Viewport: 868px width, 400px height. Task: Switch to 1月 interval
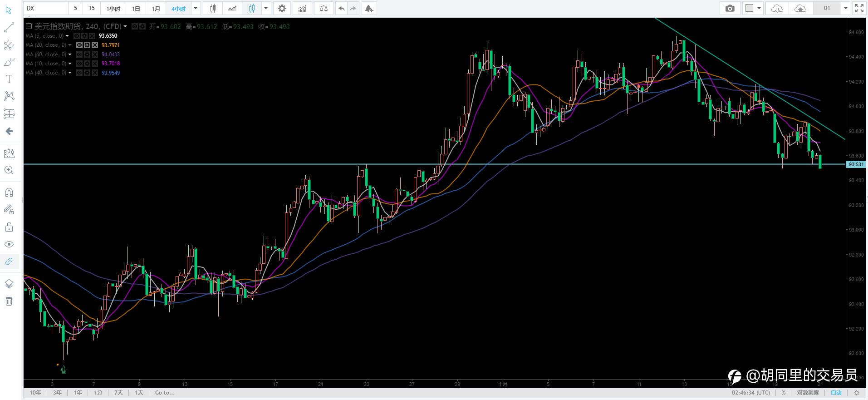point(156,8)
